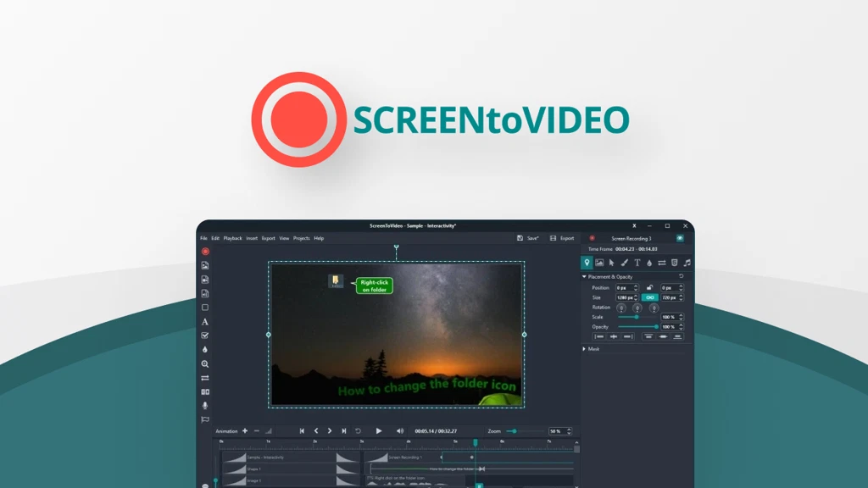Toggle the position lock padlock icon

point(650,287)
